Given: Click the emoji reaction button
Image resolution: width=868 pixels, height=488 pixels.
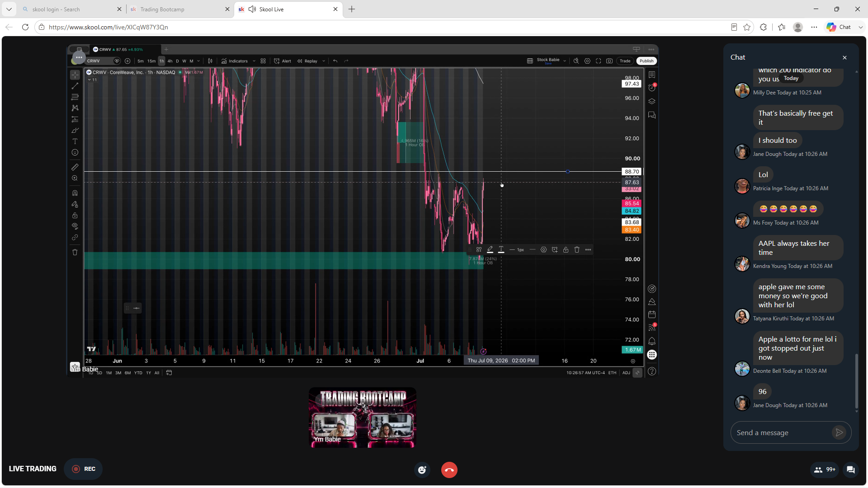Looking at the screenshot, I should [422, 470].
